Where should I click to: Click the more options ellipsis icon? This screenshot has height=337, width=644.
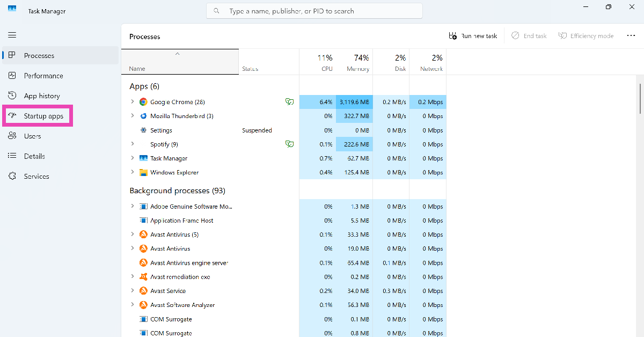(x=631, y=36)
